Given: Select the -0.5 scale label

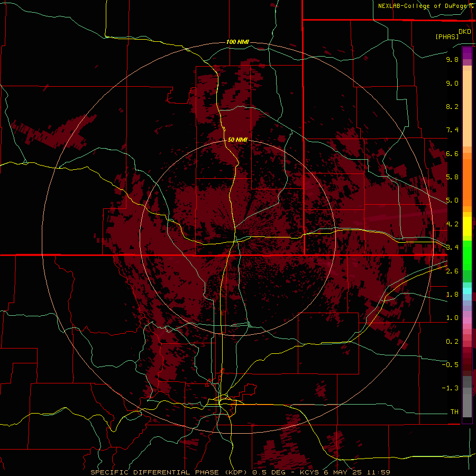Looking at the screenshot, I should [x=450, y=364].
